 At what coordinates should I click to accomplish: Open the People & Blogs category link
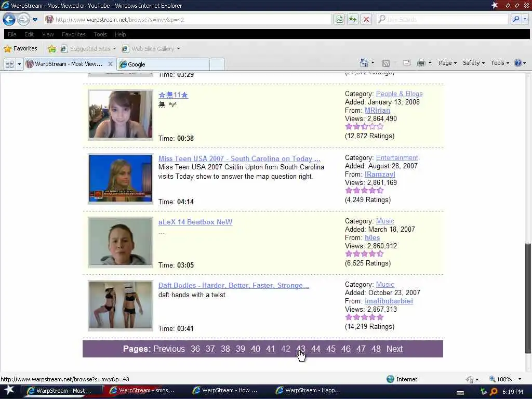click(x=399, y=94)
